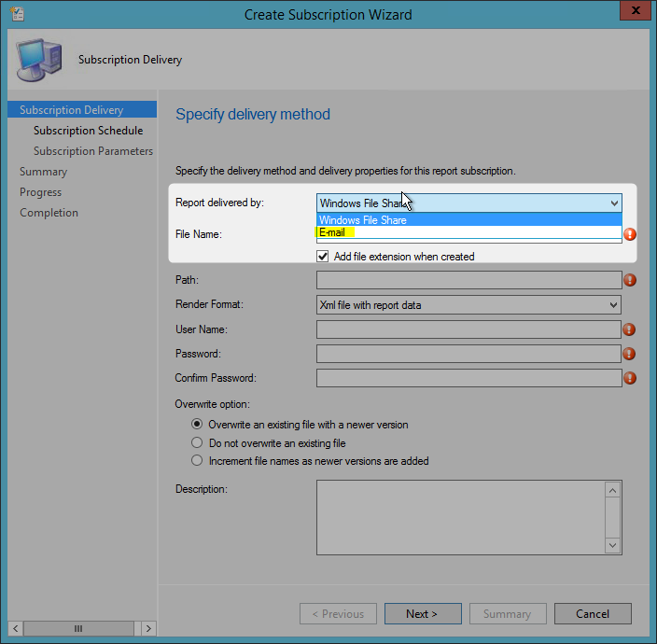Click the error icon beside User Name field
This screenshot has height=644, width=657.
pos(629,329)
